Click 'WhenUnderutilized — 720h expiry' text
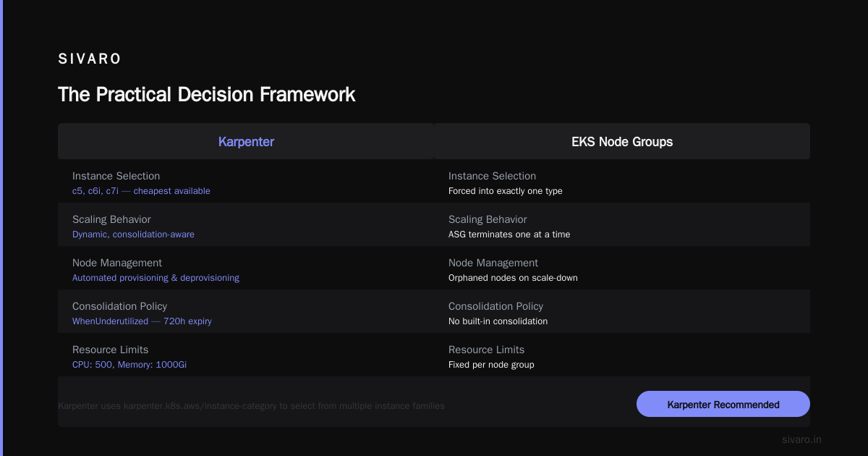The width and height of the screenshot is (868, 456). pyautogui.click(x=142, y=321)
